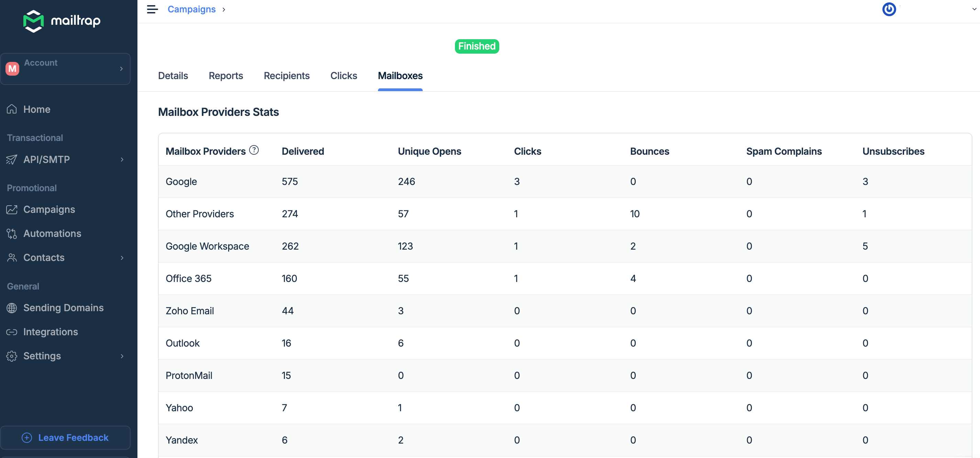Open the Campaigns breadcrumb link

[191, 9]
